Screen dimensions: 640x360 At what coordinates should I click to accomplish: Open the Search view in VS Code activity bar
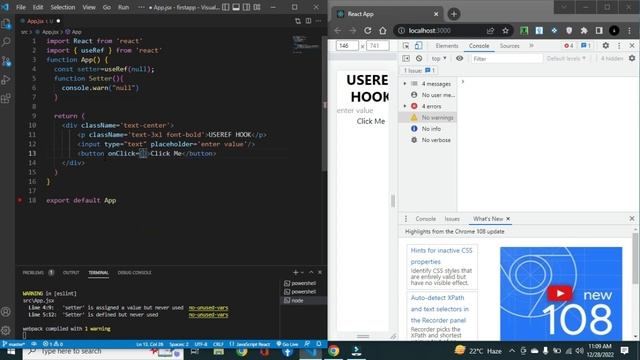coord(6,42)
